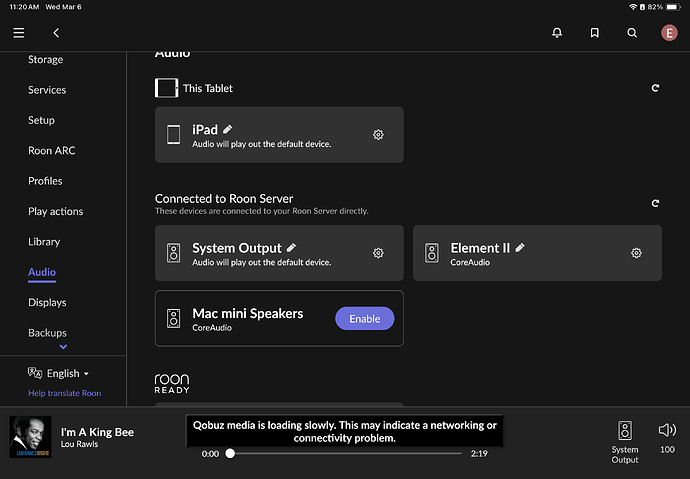Click the Connected to Roon Server heading
Viewport: 690px width, 479px height.
(x=224, y=198)
